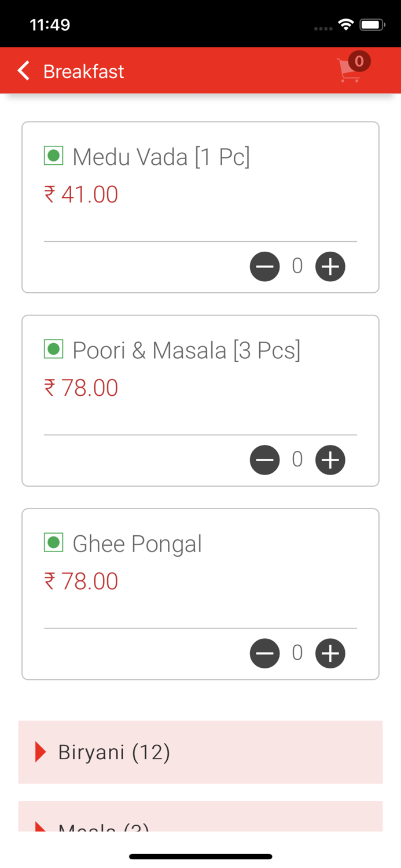Select the Breakfast header title
Viewport: 401px width, 868px height.
coord(84,71)
